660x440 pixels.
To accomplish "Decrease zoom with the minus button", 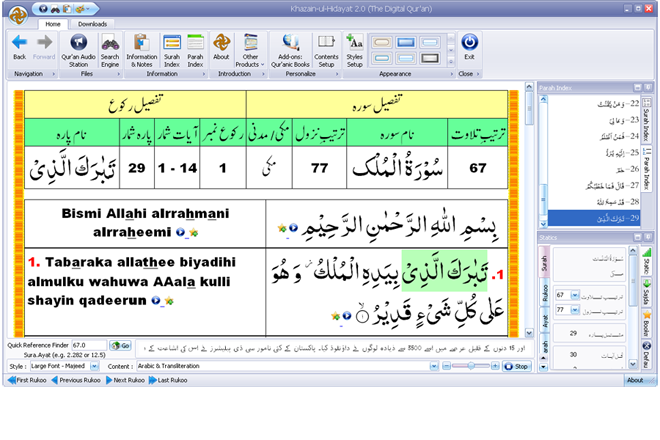I will point(447,366).
